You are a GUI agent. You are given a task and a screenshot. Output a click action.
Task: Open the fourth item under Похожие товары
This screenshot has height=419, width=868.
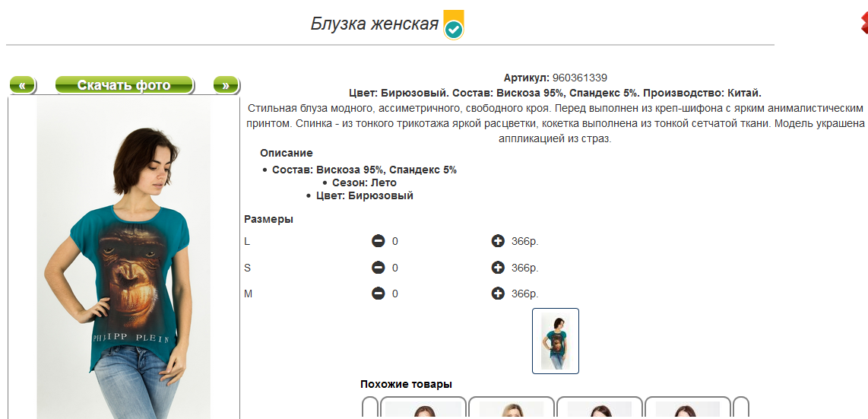coord(687,409)
